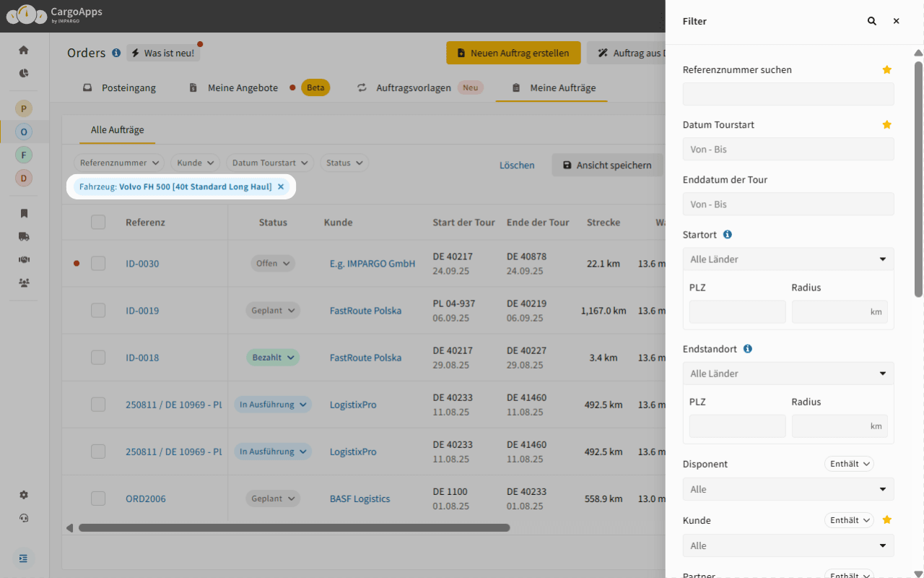Open the home icon in the sidebar
This screenshot has width=924, height=578.
(x=24, y=50)
